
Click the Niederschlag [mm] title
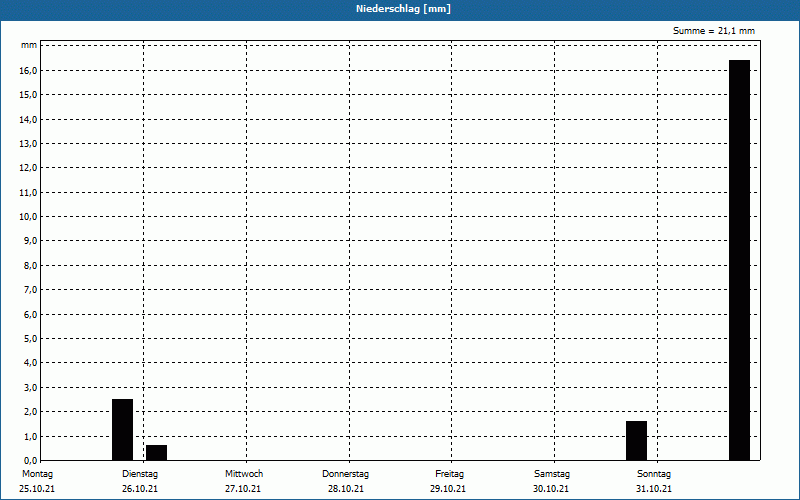pos(403,9)
